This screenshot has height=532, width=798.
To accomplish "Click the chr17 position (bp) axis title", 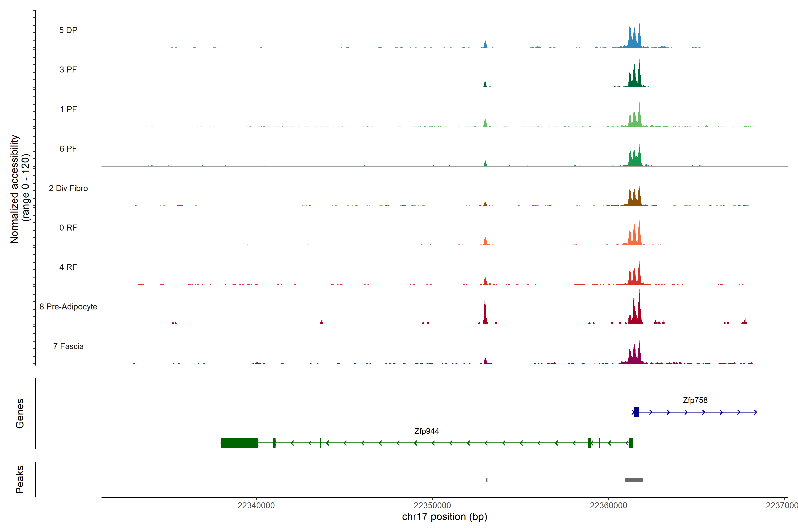I will click(444, 517).
